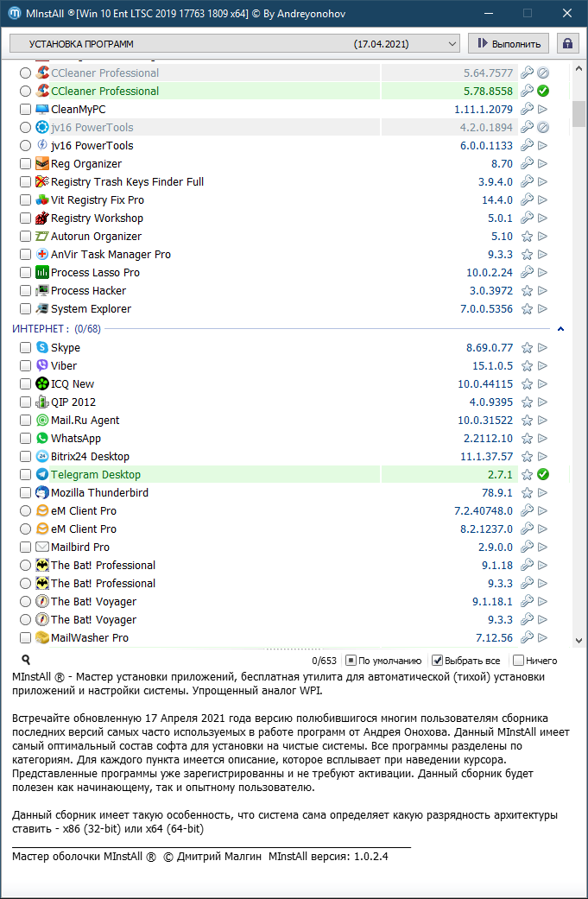
Task: Click the play arrow for Process Hacker
Action: point(543,291)
